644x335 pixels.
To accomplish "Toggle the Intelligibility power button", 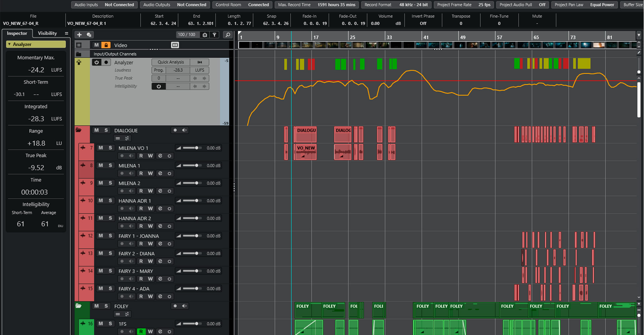I will 159,86.
